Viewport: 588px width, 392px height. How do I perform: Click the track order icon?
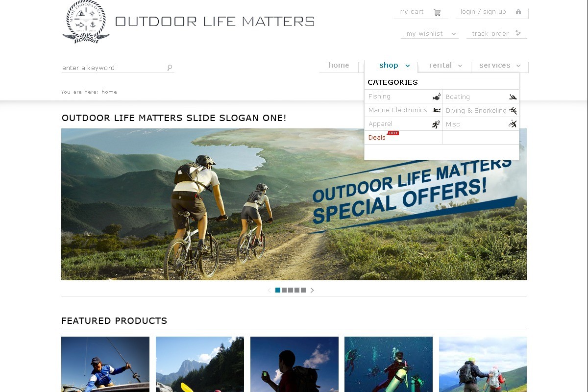pos(518,33)
